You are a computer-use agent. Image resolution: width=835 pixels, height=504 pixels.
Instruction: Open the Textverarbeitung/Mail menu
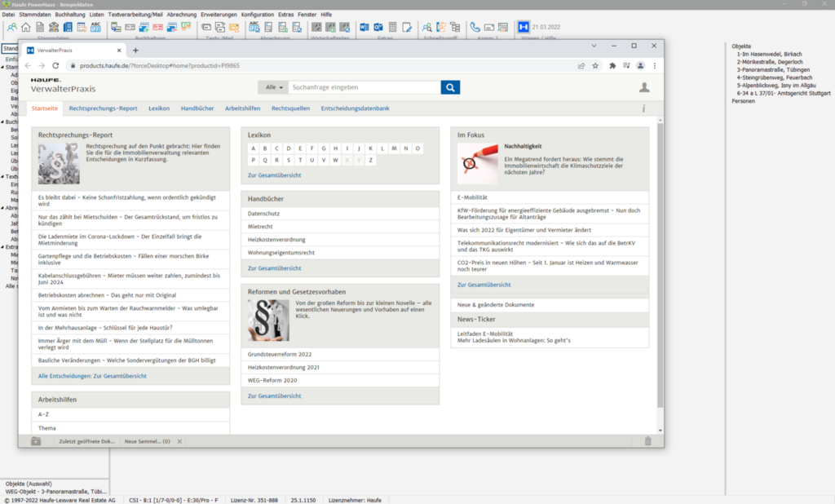coord(135,15)
